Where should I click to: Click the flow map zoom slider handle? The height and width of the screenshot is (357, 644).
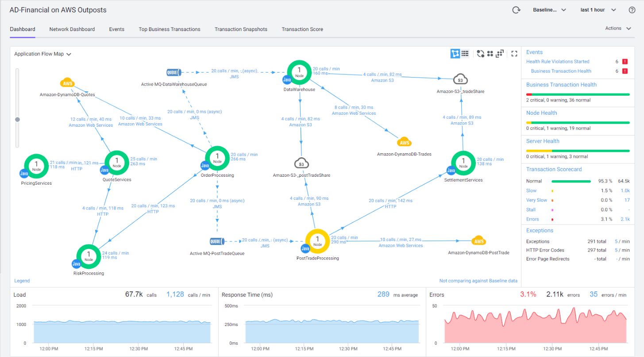click(x=18, y=119)
